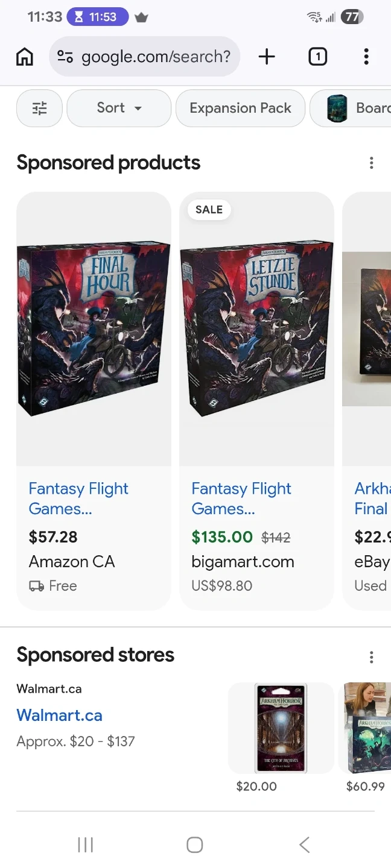The width and height of the screenshot is (391, 868).
Task: Open the Amazon CA Fantasy Flight Games link
Action: coord(78,498)
